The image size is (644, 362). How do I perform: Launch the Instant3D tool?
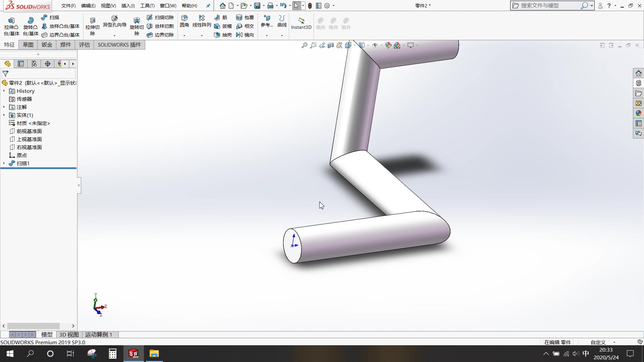(x=301, y=23)
